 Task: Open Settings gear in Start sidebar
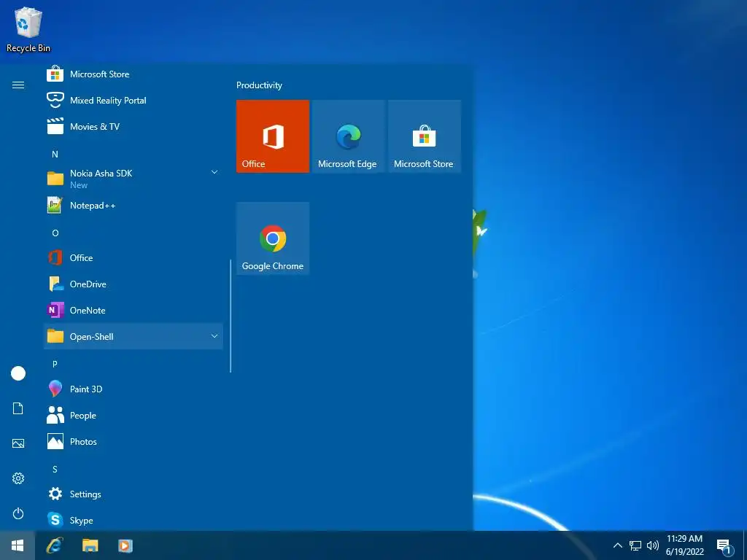point(18,478)
